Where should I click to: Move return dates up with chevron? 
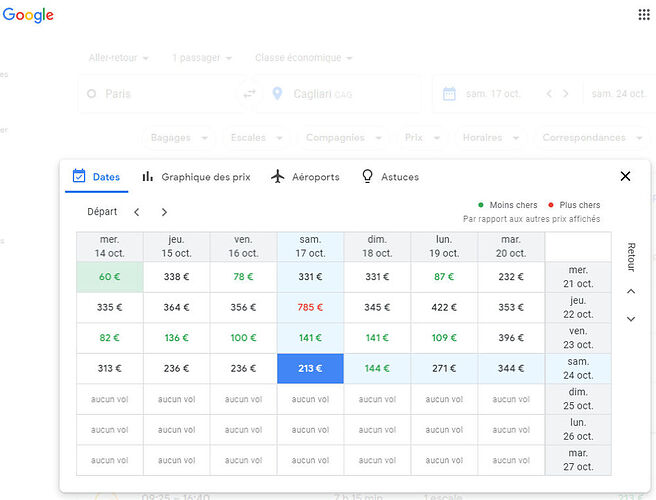click(x=631, y=291)
